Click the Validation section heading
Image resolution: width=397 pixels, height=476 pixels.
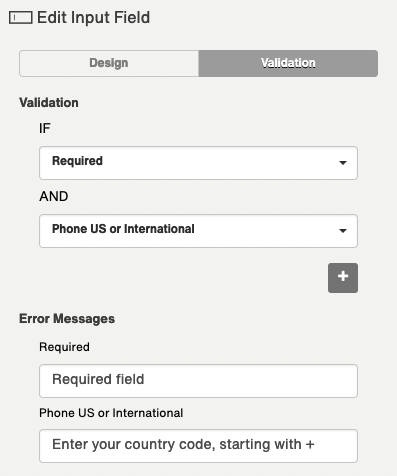[x=49, y=103]
